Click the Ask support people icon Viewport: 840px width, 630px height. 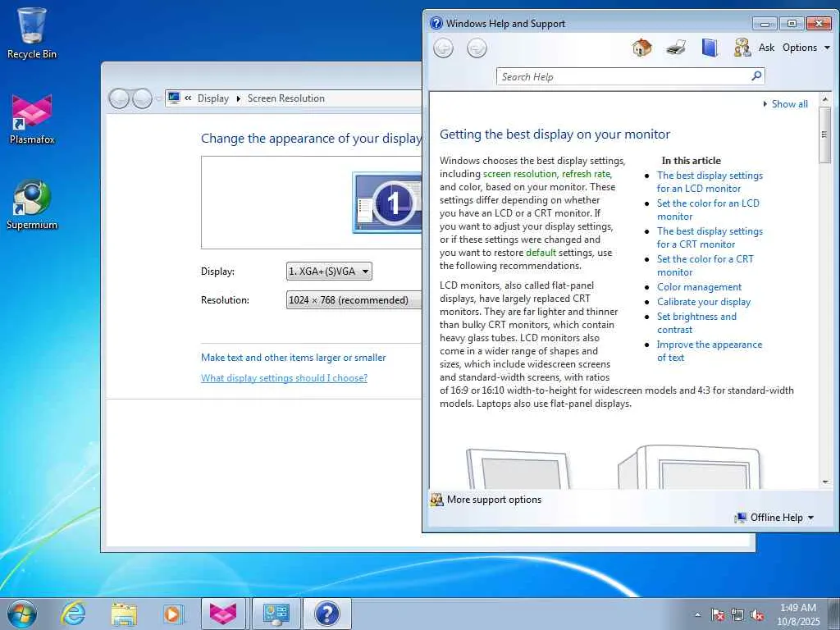click(x=742, y=48)
